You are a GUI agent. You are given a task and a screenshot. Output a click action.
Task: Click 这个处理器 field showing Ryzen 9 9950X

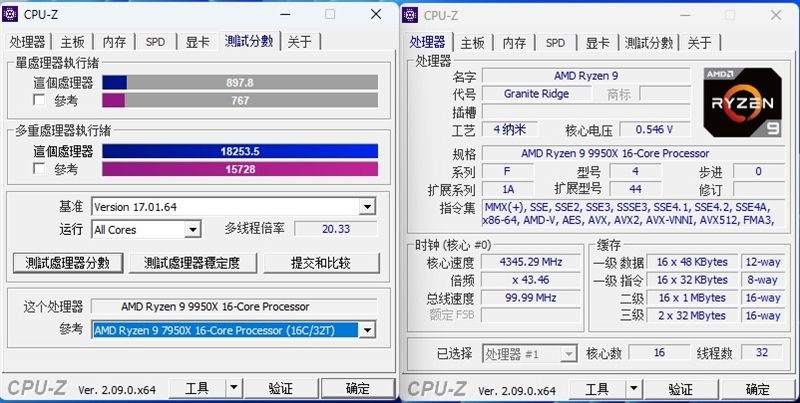pos(234,307)
